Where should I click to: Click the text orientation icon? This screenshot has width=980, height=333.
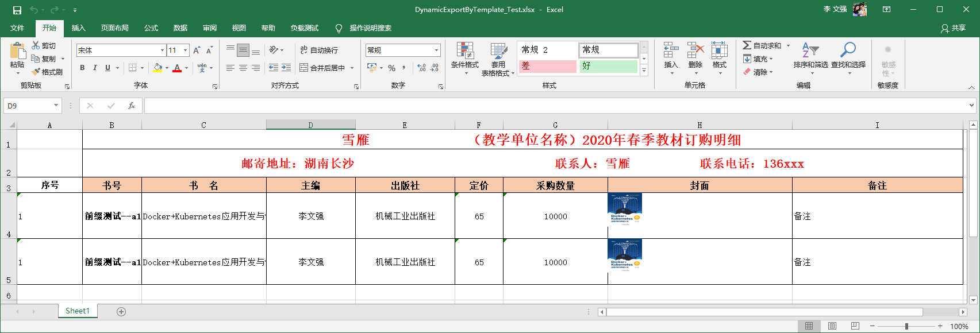tap(274, 50)
